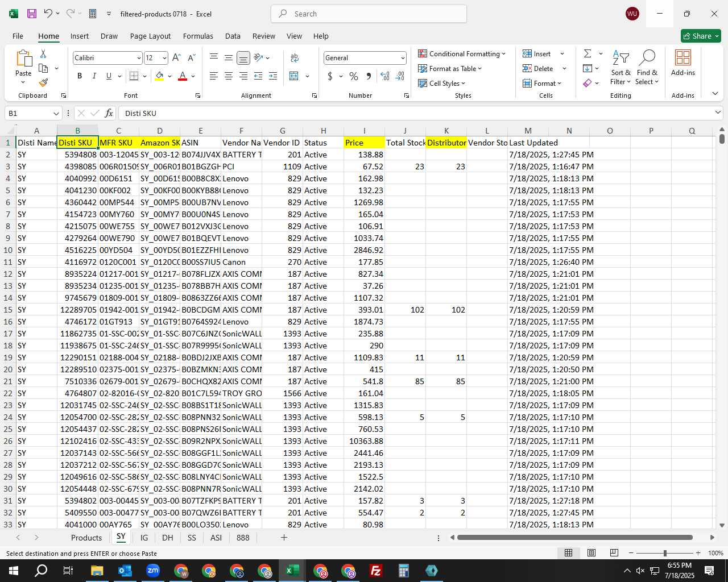
Task: Click the Share button
Action: (x=701, y=36)
